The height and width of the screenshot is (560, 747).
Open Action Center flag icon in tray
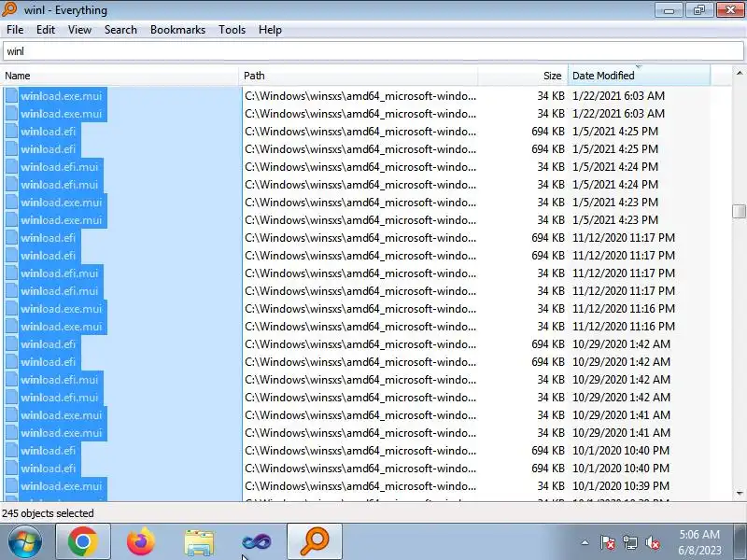tap(608, 542)
